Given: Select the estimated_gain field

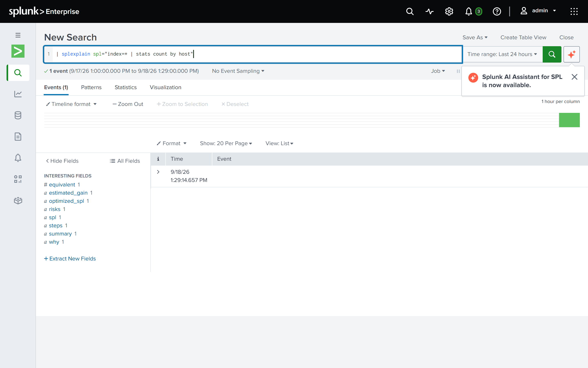Looking at the screenshot, I should tap(68, 193).
